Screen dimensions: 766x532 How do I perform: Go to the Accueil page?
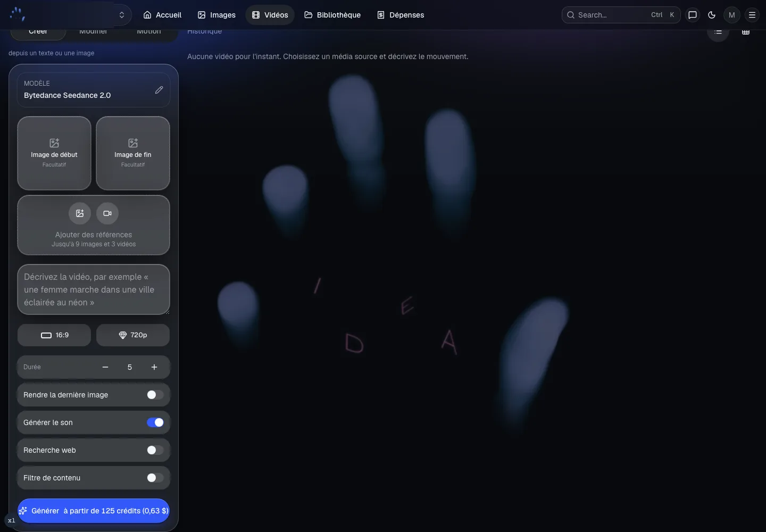(162, 15)
